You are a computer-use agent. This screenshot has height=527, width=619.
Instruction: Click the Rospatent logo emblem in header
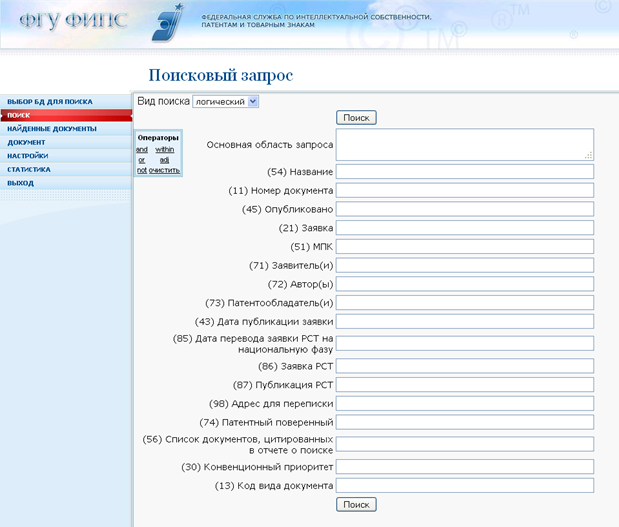pos(168,23)
